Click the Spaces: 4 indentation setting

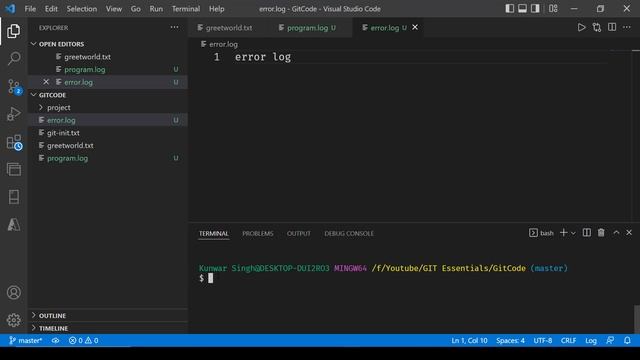tap(510, 340)
